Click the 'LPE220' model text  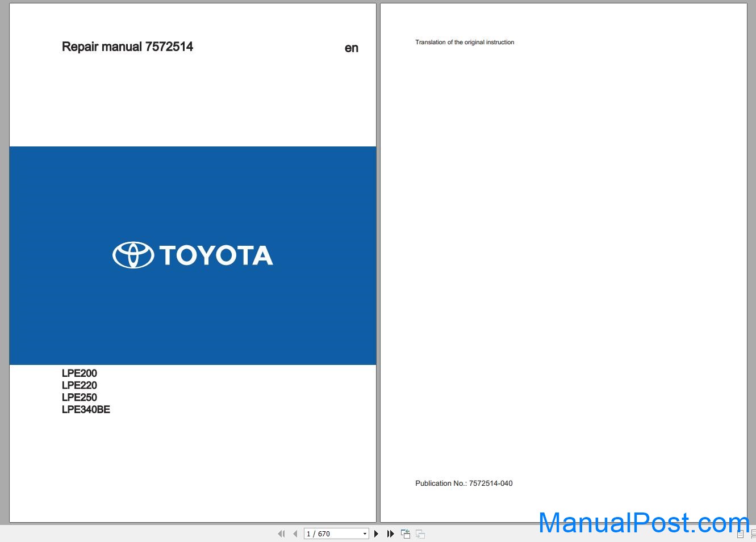tap(80, 385)
